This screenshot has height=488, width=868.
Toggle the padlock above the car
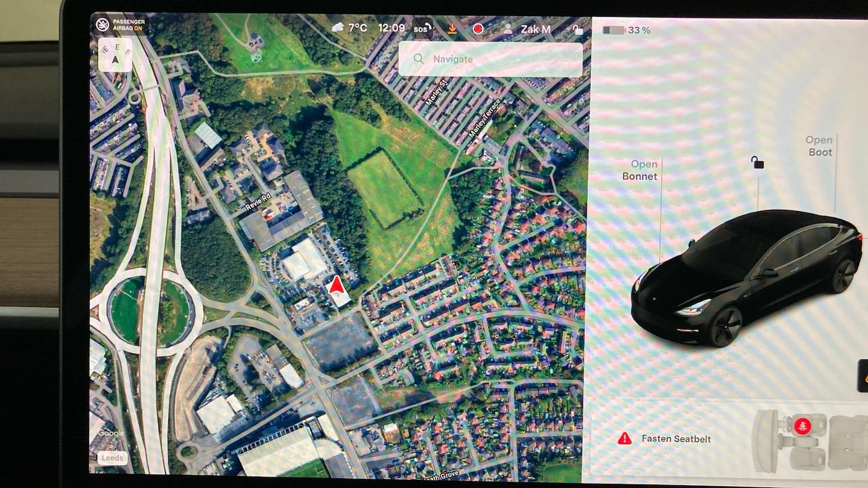click(757, 162)
